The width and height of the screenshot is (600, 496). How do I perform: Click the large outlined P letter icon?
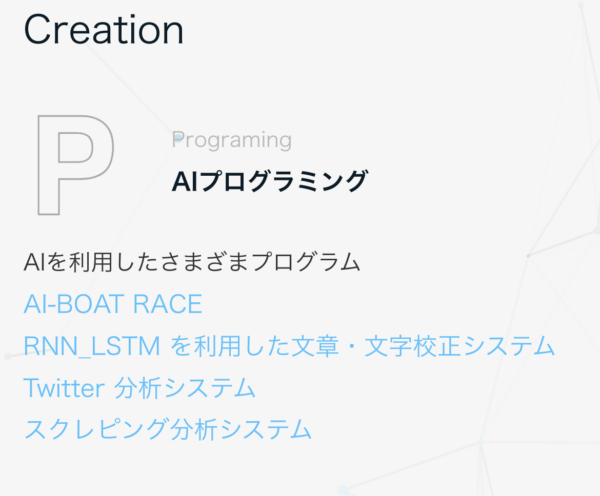coord(76,165)
